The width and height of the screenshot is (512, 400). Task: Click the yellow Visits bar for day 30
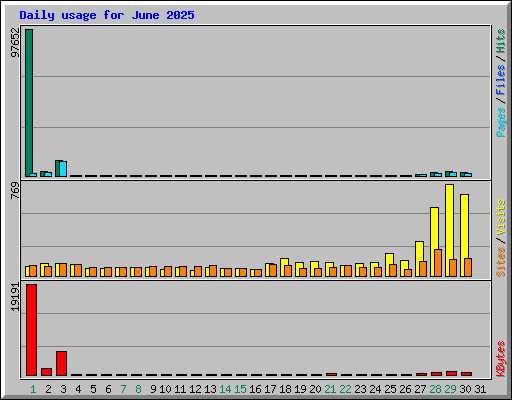tap(464, 235)
